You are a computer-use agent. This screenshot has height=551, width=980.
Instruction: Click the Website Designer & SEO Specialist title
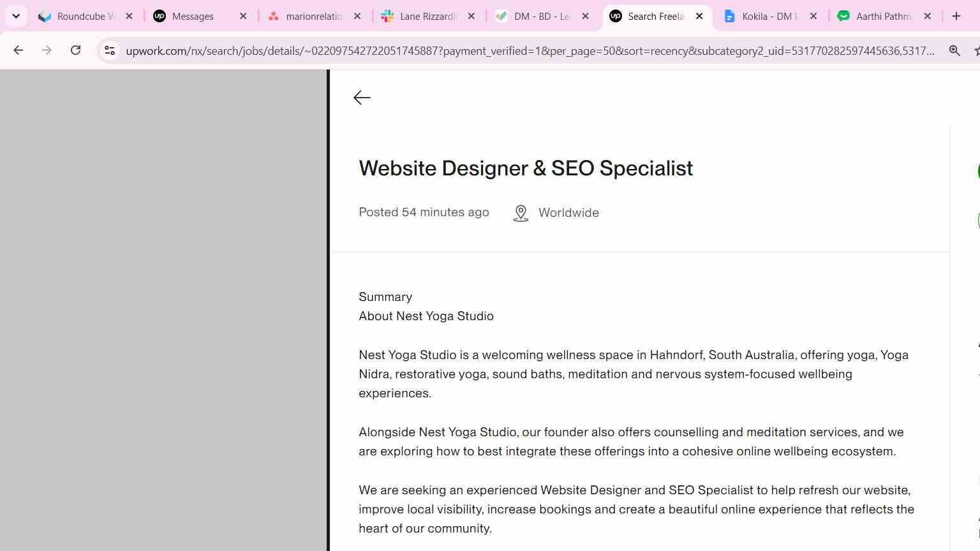(x=526, y=168)
